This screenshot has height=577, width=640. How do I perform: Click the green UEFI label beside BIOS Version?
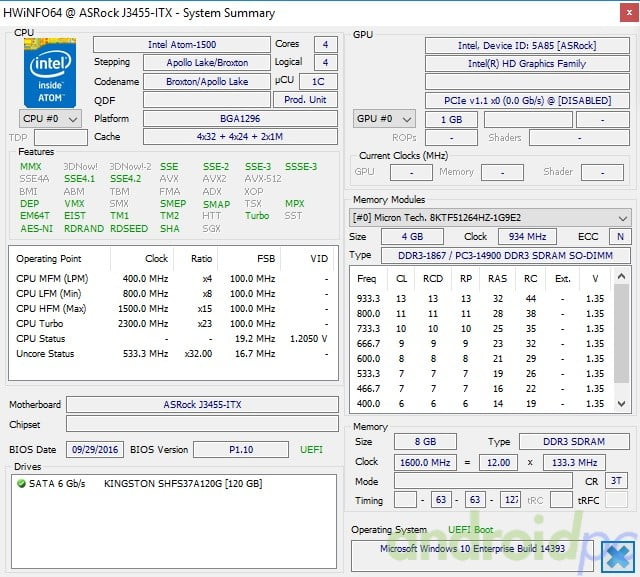pos(311,450)
